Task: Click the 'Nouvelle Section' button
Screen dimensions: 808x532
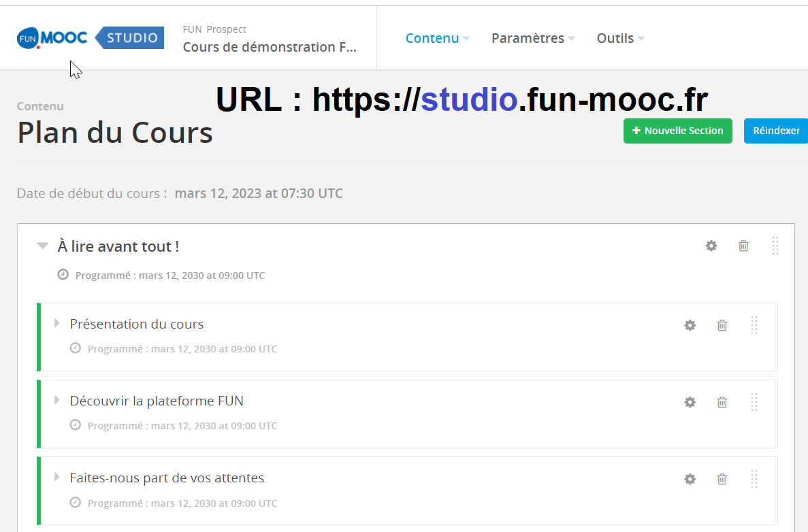Action: click(677, 131)
